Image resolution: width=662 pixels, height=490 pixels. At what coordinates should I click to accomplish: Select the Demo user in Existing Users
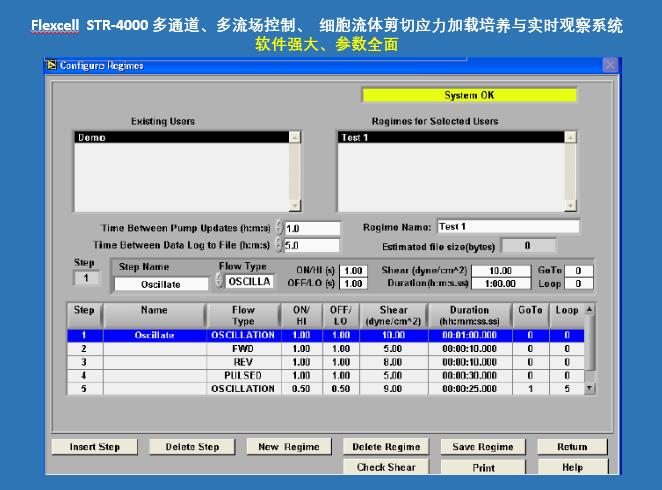(180, 138)
